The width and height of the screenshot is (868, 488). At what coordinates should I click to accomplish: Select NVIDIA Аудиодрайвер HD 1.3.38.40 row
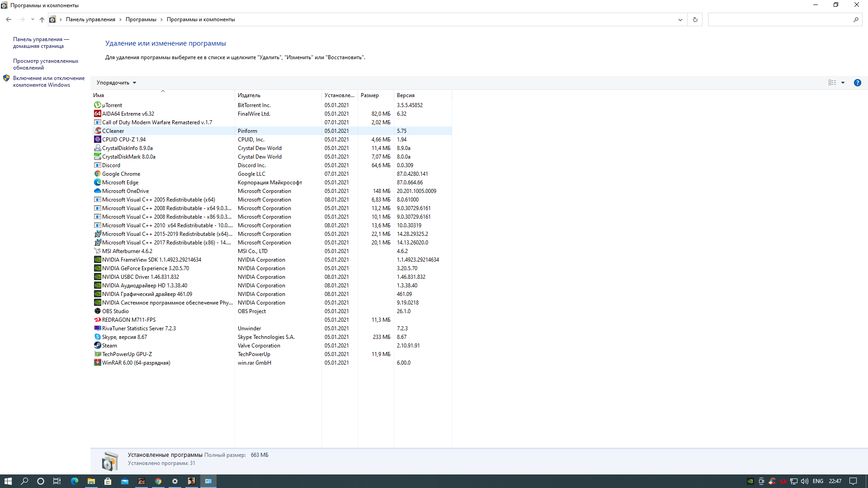[272, 286]
